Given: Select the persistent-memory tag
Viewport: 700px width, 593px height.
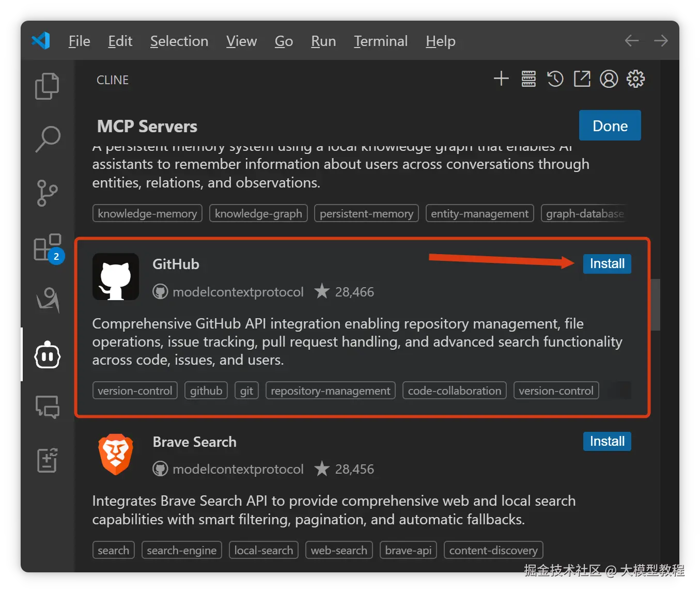Looking at the screenshot, I should [366, 213].
